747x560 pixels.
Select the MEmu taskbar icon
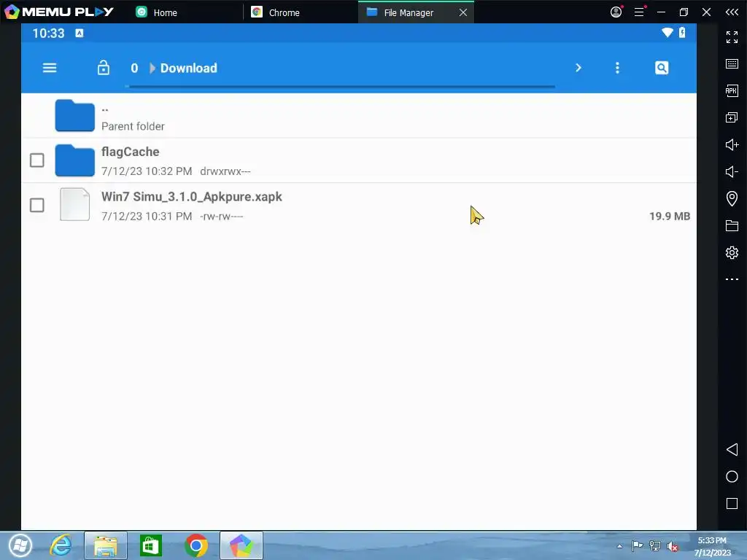click(241, 545)
